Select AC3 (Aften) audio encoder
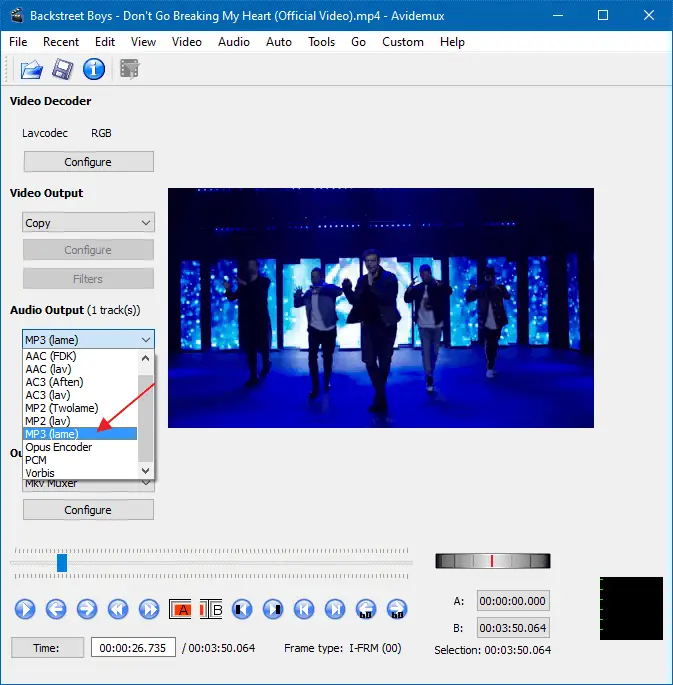This screenshot has height=685, width=673. 80,382
